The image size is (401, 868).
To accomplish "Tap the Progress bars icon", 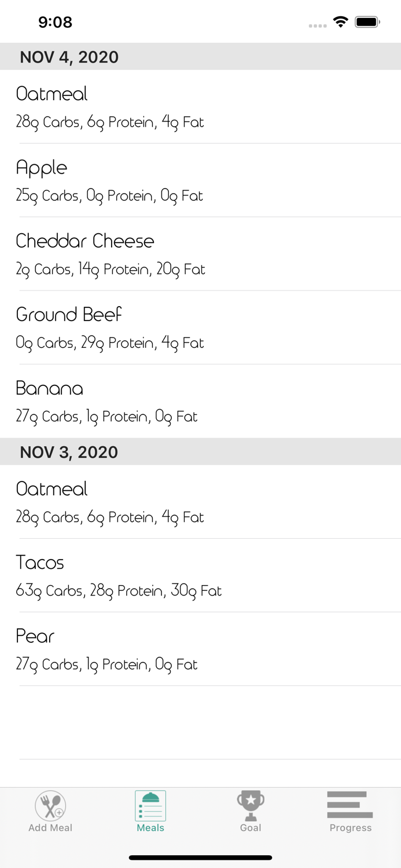I will click(x=350, y=804).
